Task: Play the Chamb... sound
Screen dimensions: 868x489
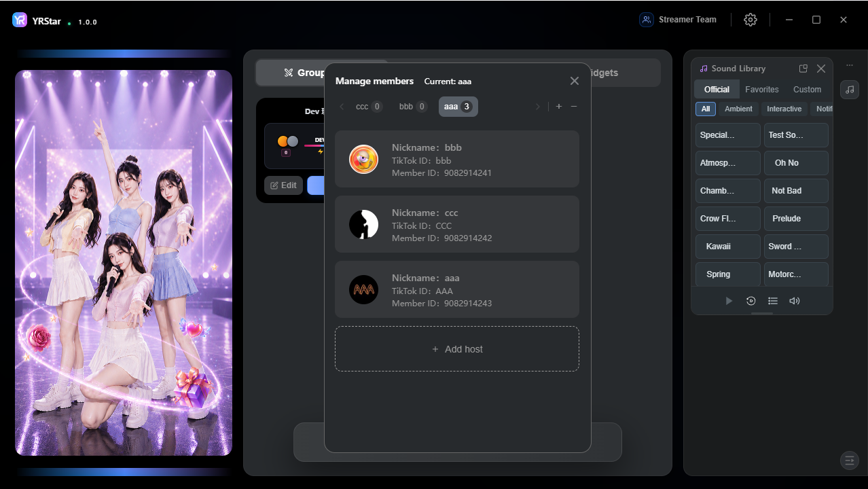Action: [728, 191]
